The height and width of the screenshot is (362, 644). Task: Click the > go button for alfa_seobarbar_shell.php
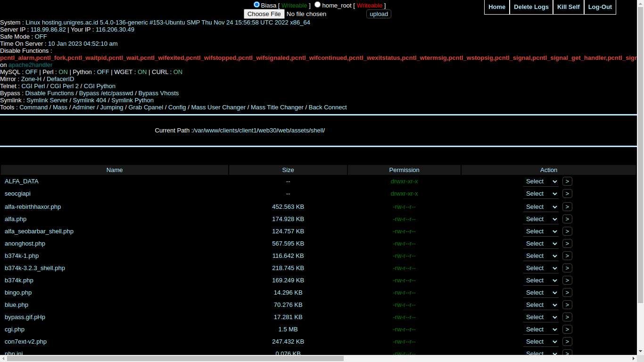coord(567,231)
